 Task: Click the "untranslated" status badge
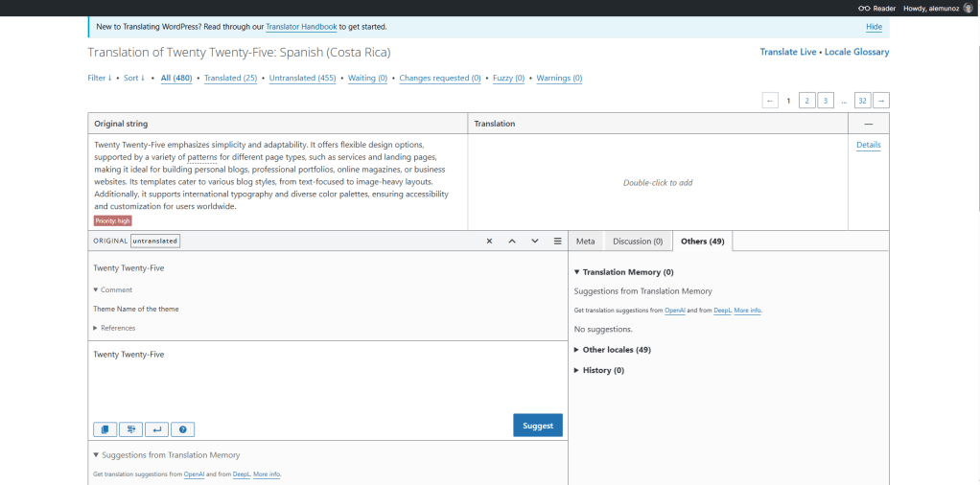click(x=155, y=241)
